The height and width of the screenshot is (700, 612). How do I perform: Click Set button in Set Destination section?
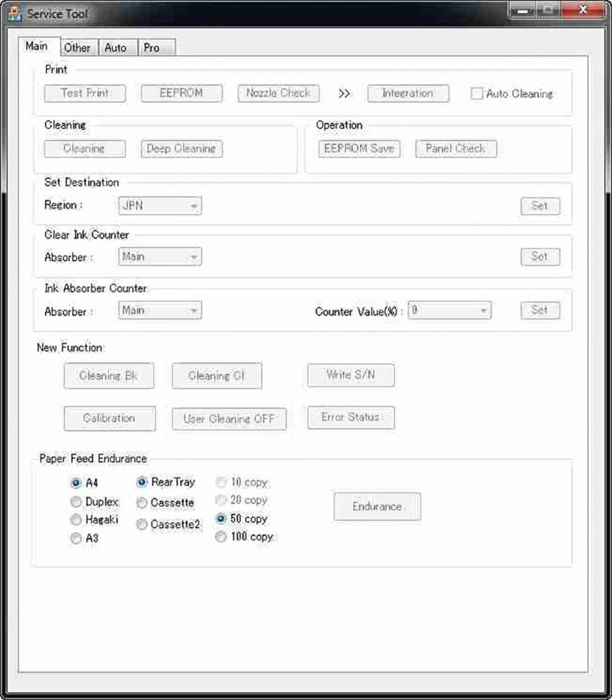pos(540,206)
